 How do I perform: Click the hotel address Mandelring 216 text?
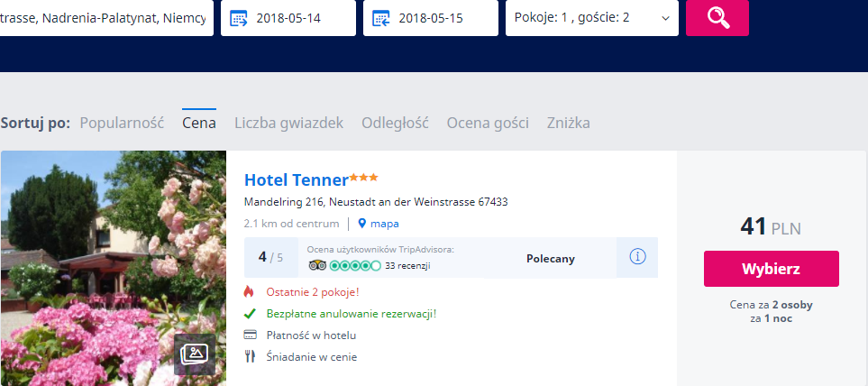376,202
